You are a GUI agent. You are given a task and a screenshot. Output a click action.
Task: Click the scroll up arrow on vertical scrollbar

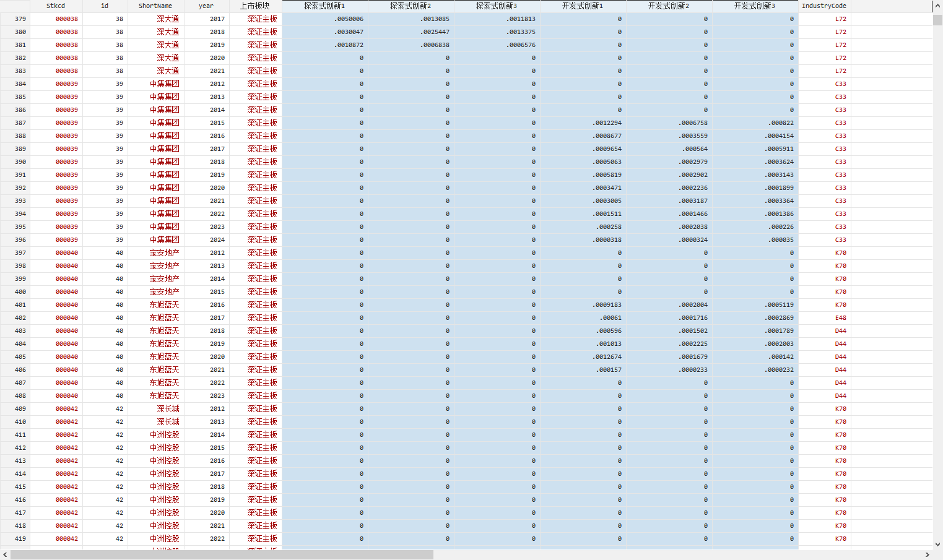937,6
